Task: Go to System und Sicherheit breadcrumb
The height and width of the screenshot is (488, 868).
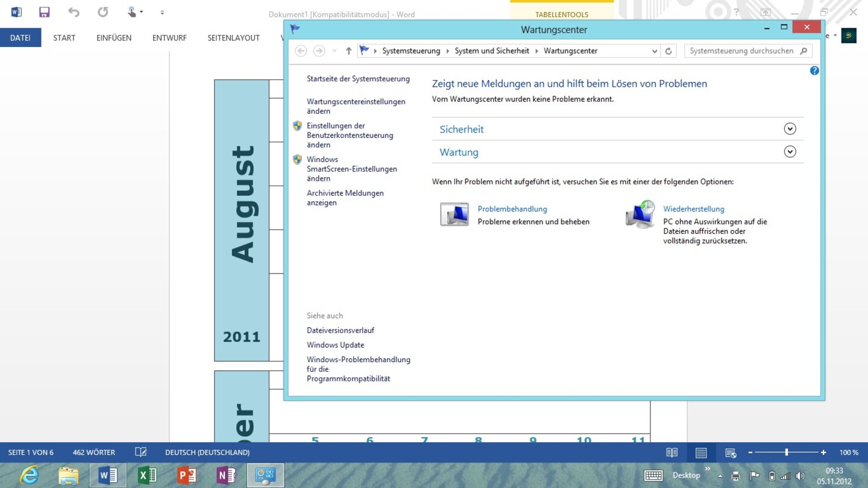Action: point(492,51)
